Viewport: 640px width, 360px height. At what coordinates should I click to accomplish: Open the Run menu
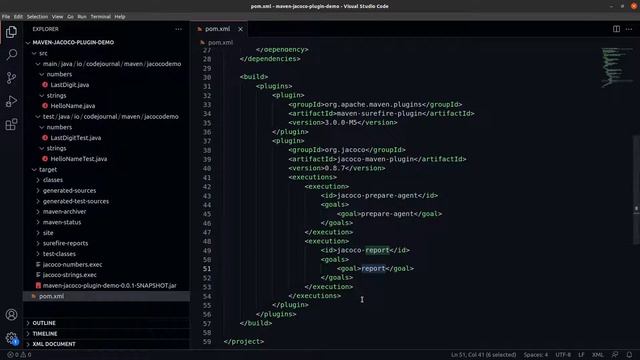(82, 17)
